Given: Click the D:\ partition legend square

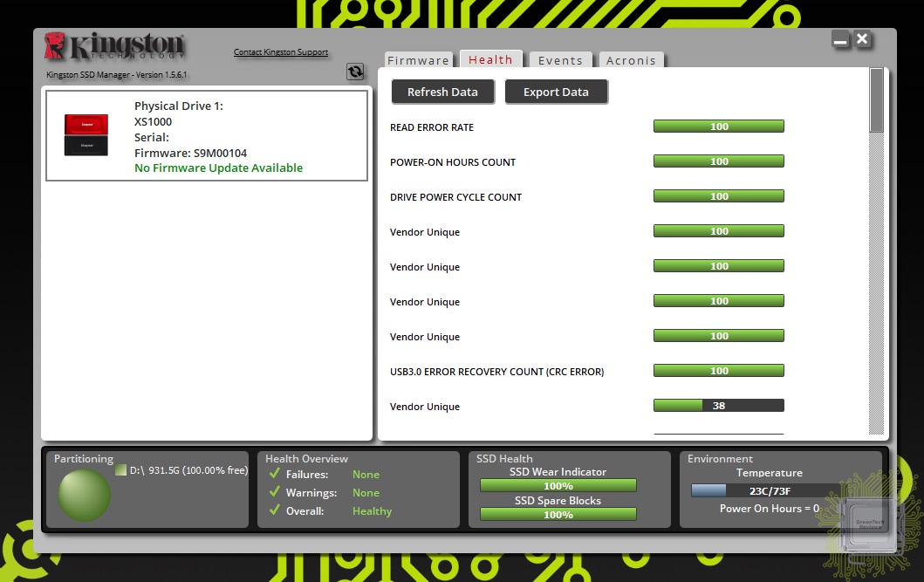Looking at the screenshot, I should pos(120,470).
